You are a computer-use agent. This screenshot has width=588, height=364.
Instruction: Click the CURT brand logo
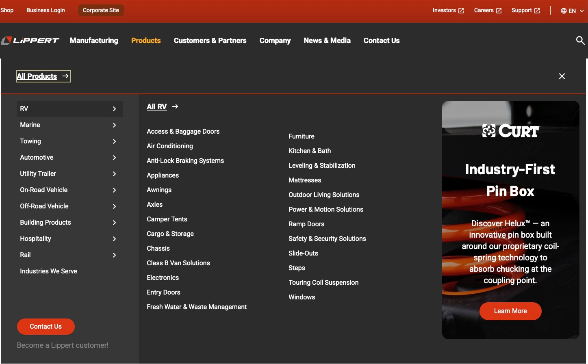(511, 131)
